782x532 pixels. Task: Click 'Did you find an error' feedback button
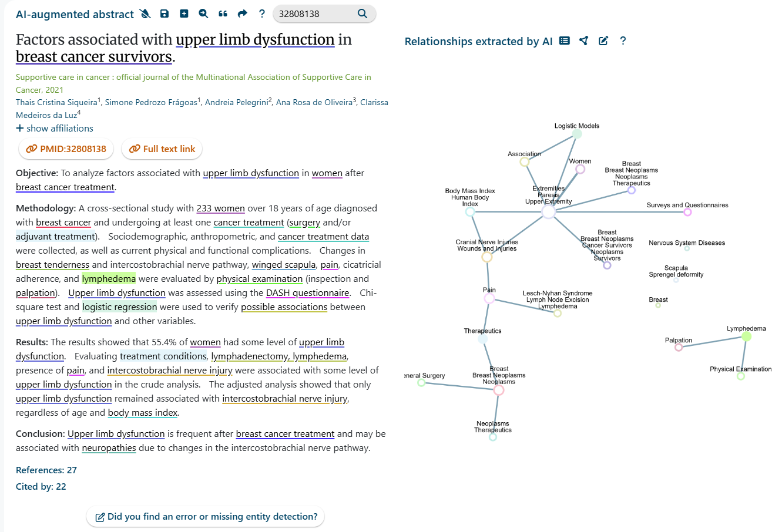pyautogui.click(x=206, y=517)
